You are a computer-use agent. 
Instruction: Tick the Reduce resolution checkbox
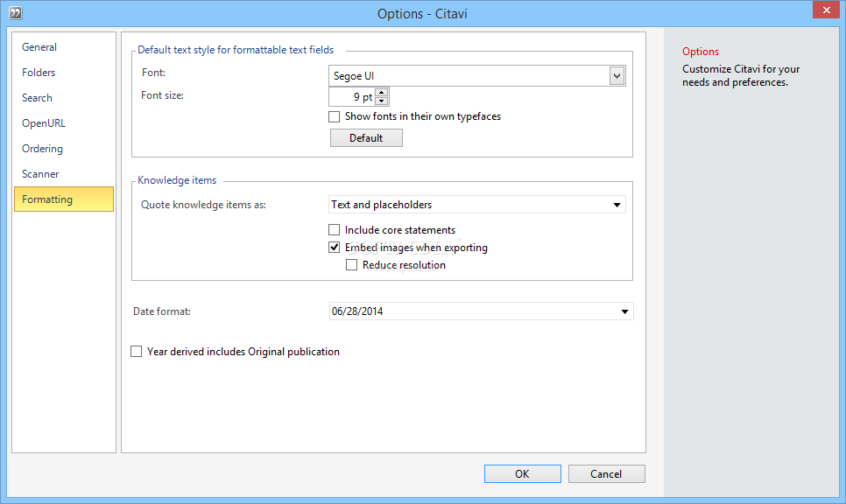coord(351,265)
